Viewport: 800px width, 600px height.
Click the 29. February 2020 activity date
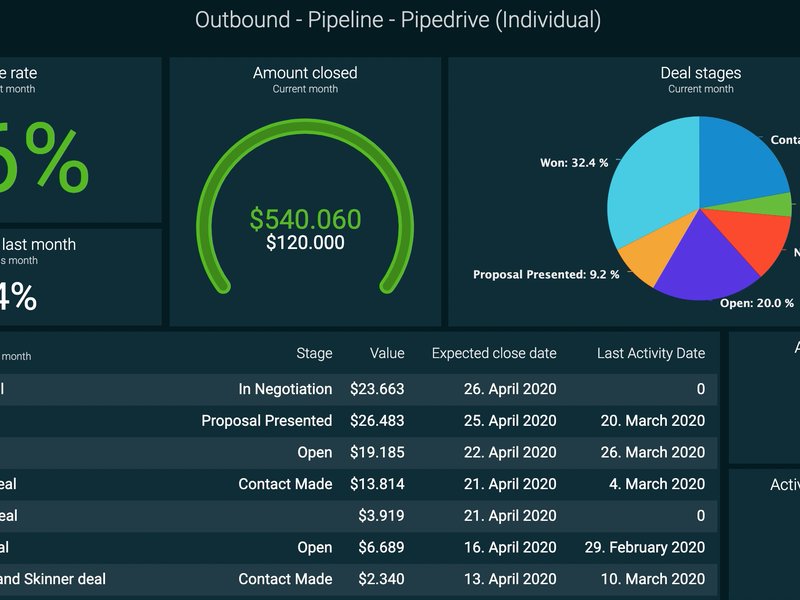click(645, 547)
